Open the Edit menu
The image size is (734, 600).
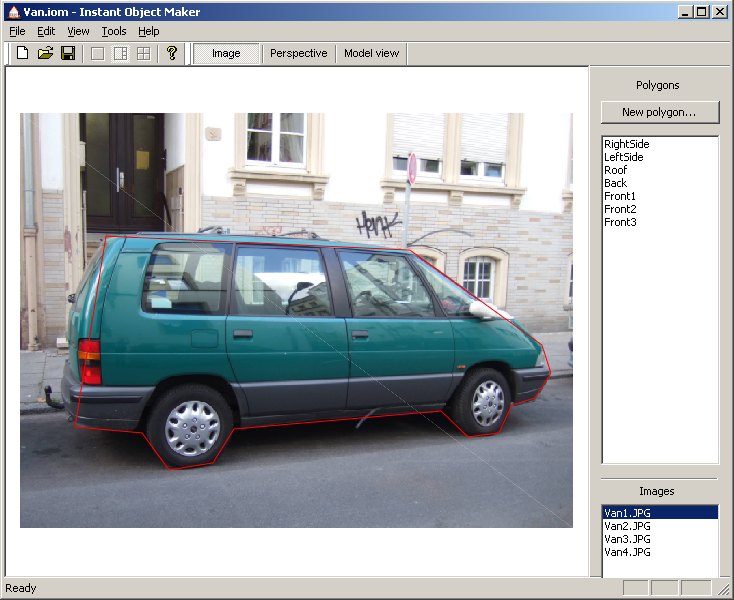(46, 31)
